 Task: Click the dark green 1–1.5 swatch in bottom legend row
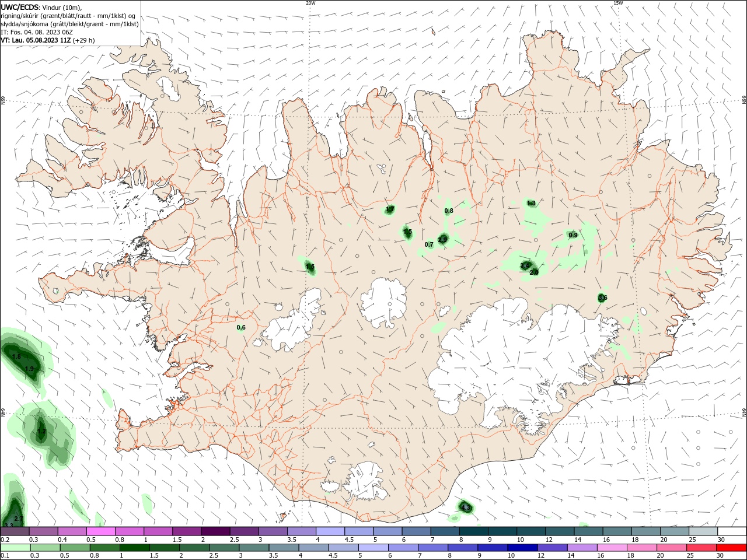pyautogui.click(x=135, y=548)
